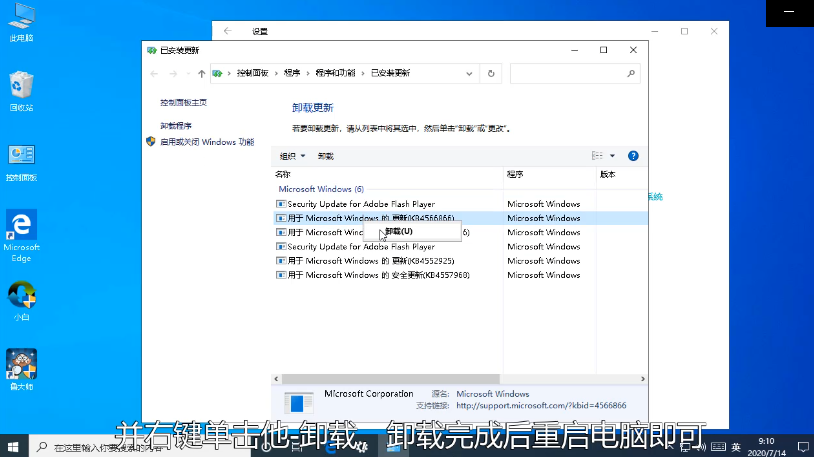The width and height of the screenshot is (814, 457).
Task: Open the Control Panel desktop icon
Action: coord(22,160)
